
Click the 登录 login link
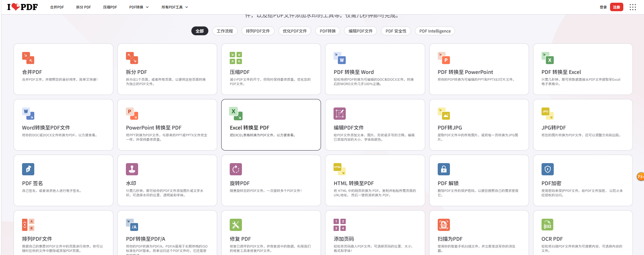click(603, 7)
